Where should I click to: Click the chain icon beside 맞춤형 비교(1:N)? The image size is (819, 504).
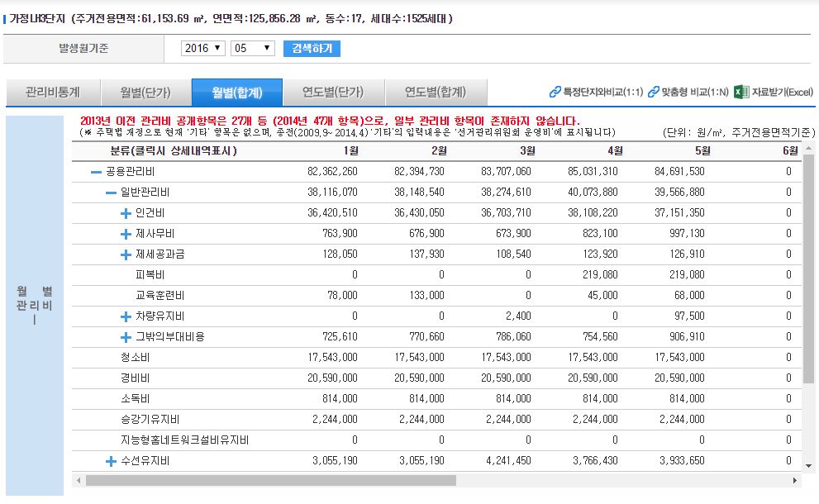[x=654, y=92]
